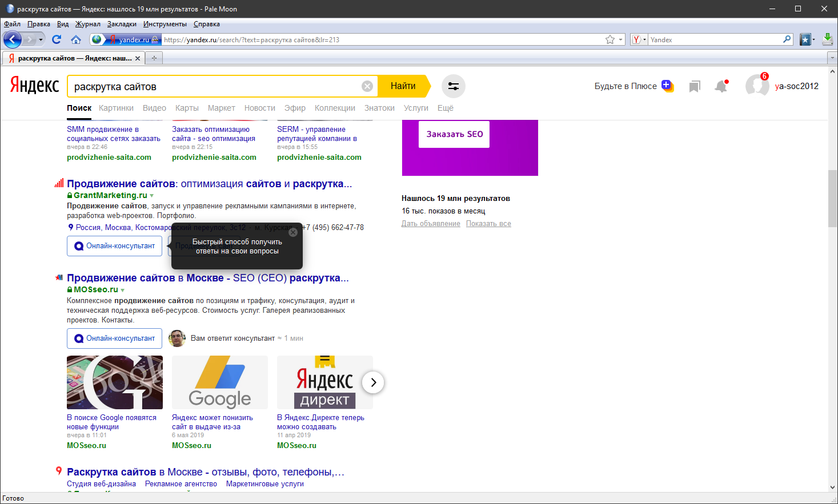838x504 pixels.
Task: Bookmark this page with the star icon
Action: tap(610, 39)
